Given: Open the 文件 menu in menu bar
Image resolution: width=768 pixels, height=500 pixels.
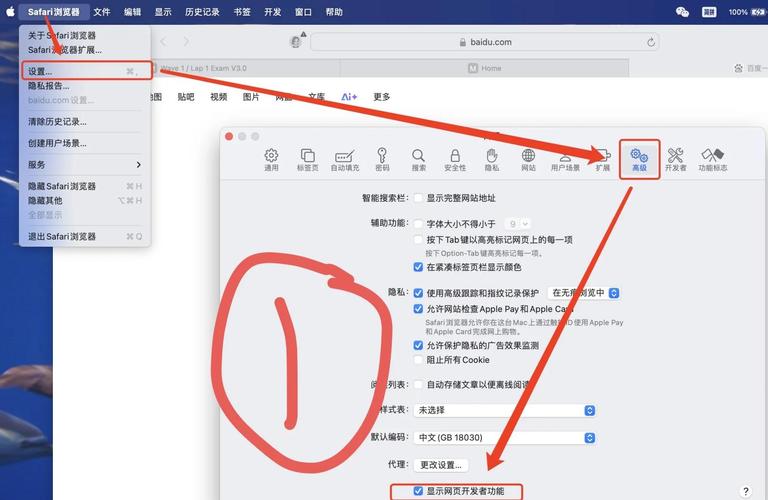Looking at the screenshot, I should click(101, 12).
